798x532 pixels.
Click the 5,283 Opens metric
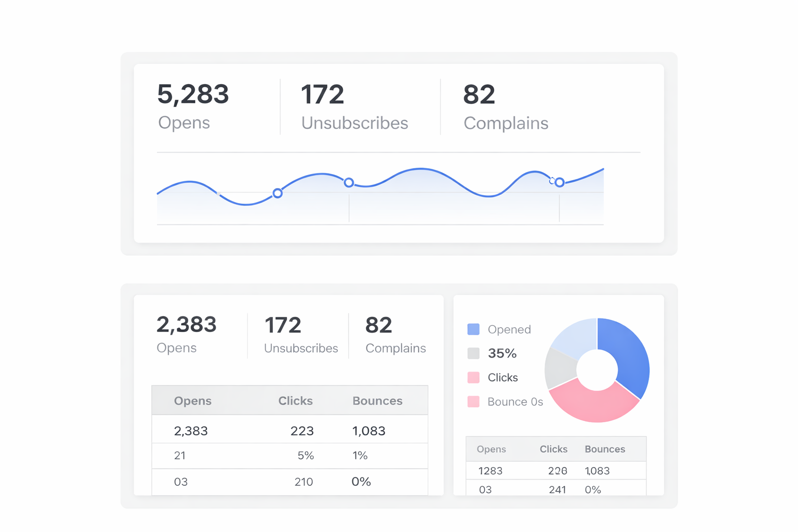coord(193,94)
